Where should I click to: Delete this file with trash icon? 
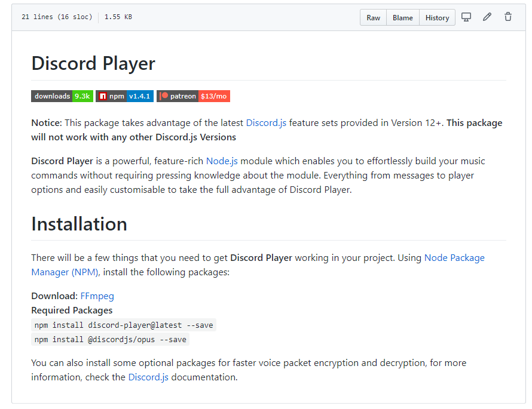click(x=508, y=17)
